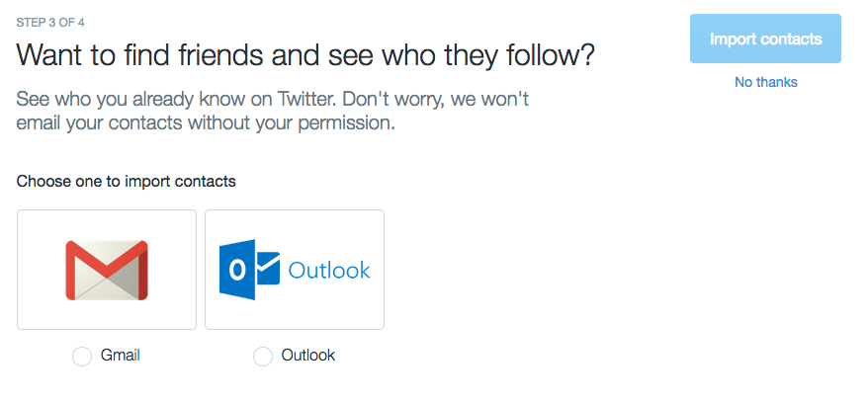Click the STEP 3 OF 4 indicator

[x=50, y=23]
